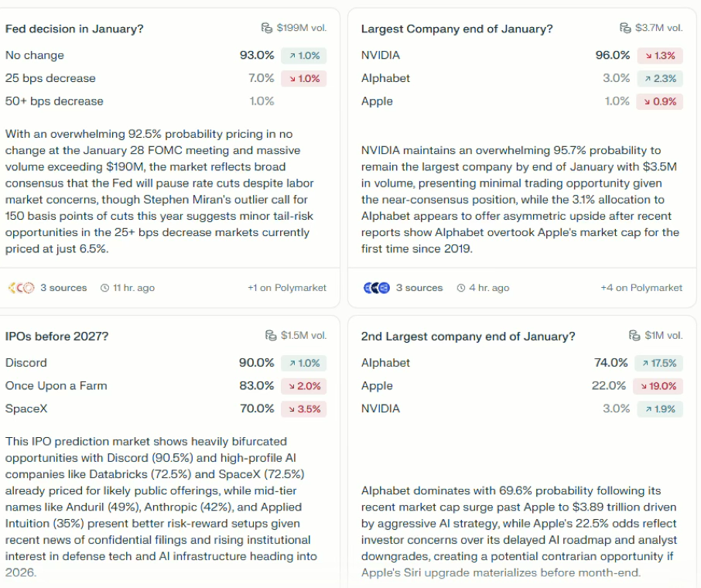Click the volume icon beside $1.5M vol.
701x588 pixels.
[271, 336]
